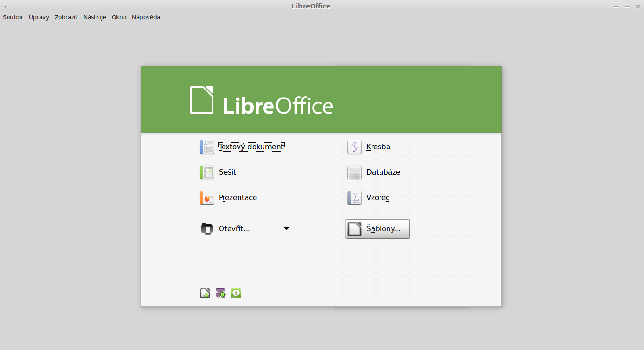Click the Textový dokument Writer icon
The height and width of the screenshot is (350, 644).
tap(207, 147)
